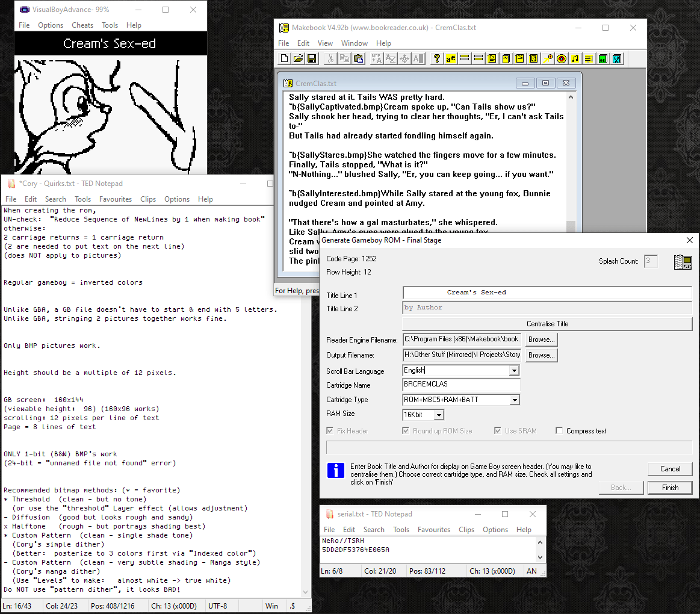This screenshot has width=700, height=614.
Task: Click the Centralise Title button
Action: click(547, 324)
